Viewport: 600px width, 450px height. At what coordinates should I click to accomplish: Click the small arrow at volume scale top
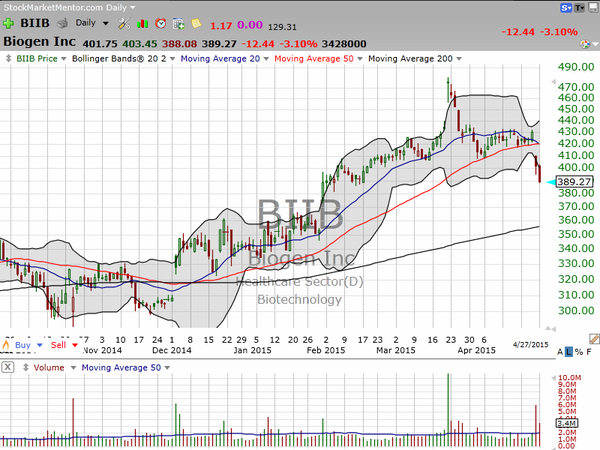pyautogui.click(x=553, y=378)
